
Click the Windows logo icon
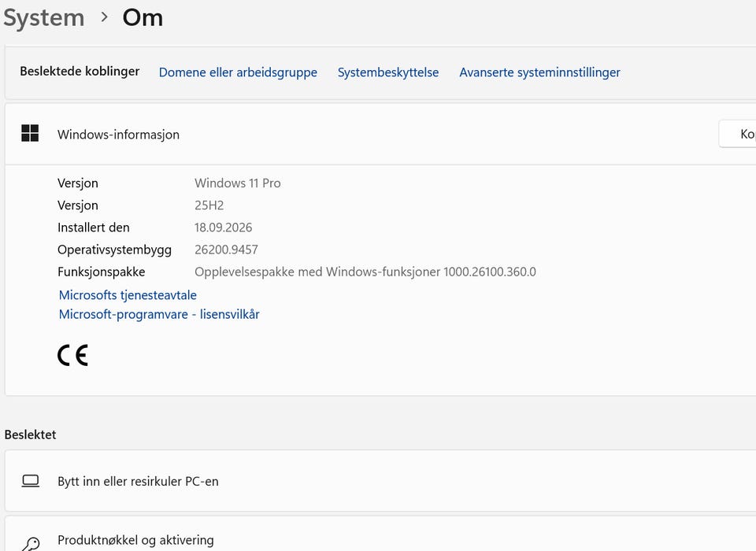pyautogui.click(x=30, y=133)
